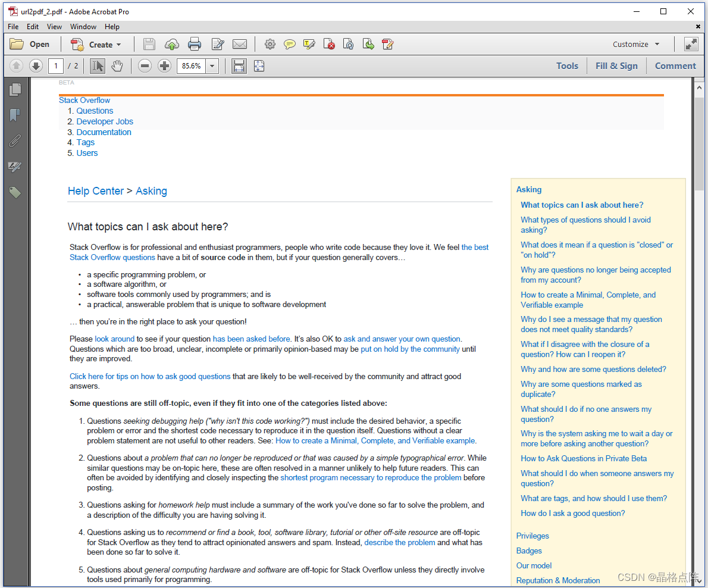Go to next page arrow

36,66
